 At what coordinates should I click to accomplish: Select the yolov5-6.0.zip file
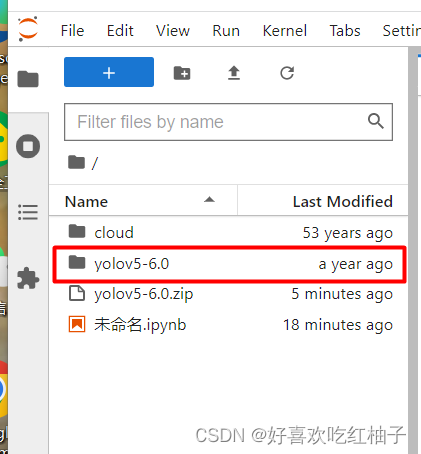(229, 294)
